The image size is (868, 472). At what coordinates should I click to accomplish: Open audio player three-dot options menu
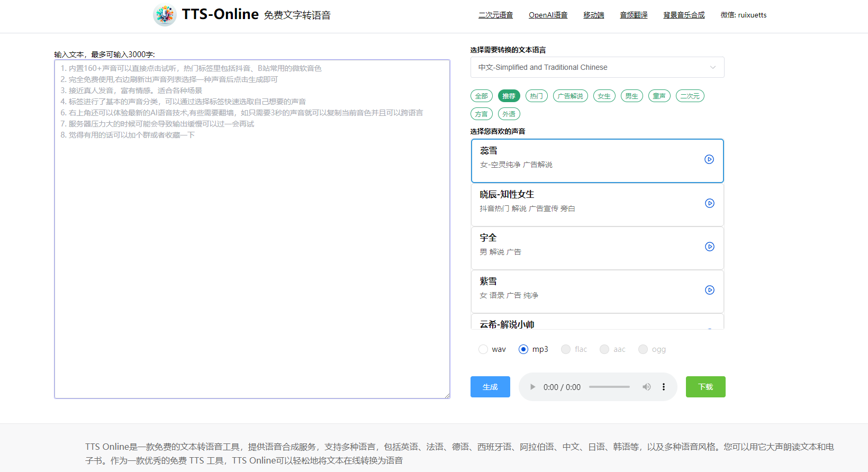tap(664, 387)
